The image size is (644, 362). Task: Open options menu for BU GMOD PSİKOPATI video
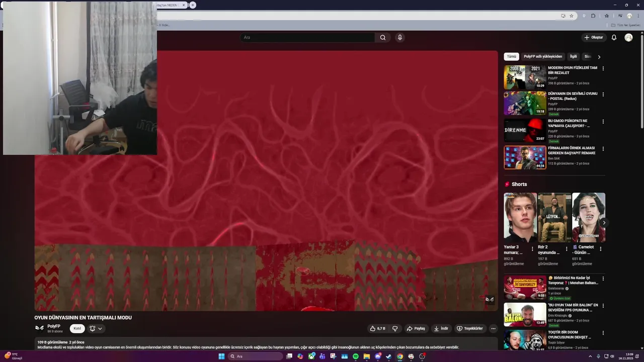[x=603, y=122]
